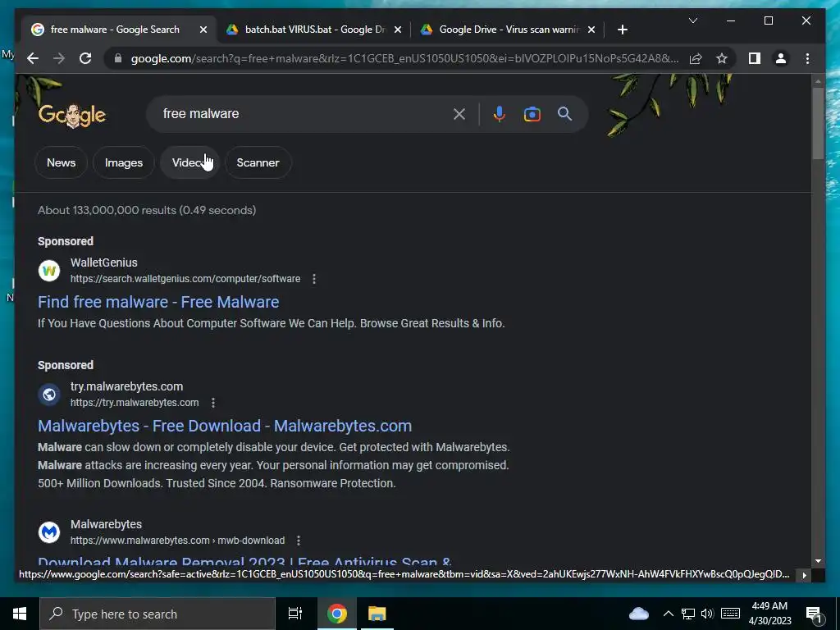
Task: Submit search with the magnifying glass icon
Action: [564, 113]
